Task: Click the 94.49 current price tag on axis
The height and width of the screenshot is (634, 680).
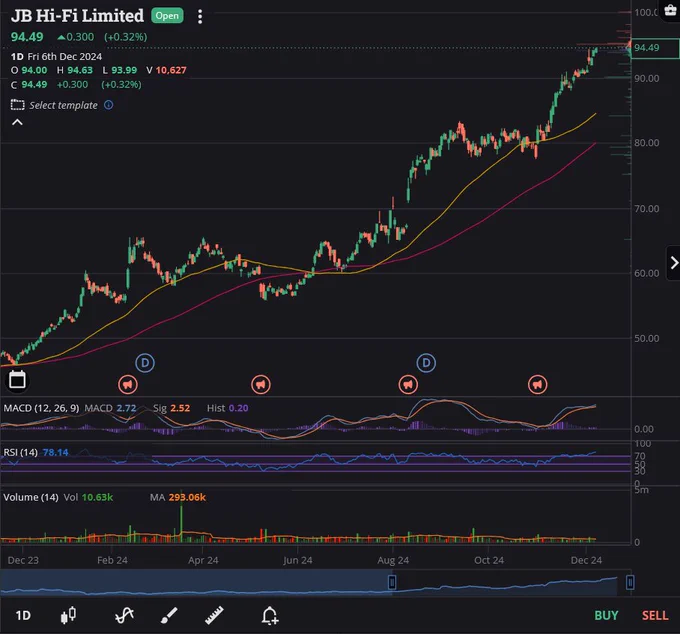Action: (655, 48)
